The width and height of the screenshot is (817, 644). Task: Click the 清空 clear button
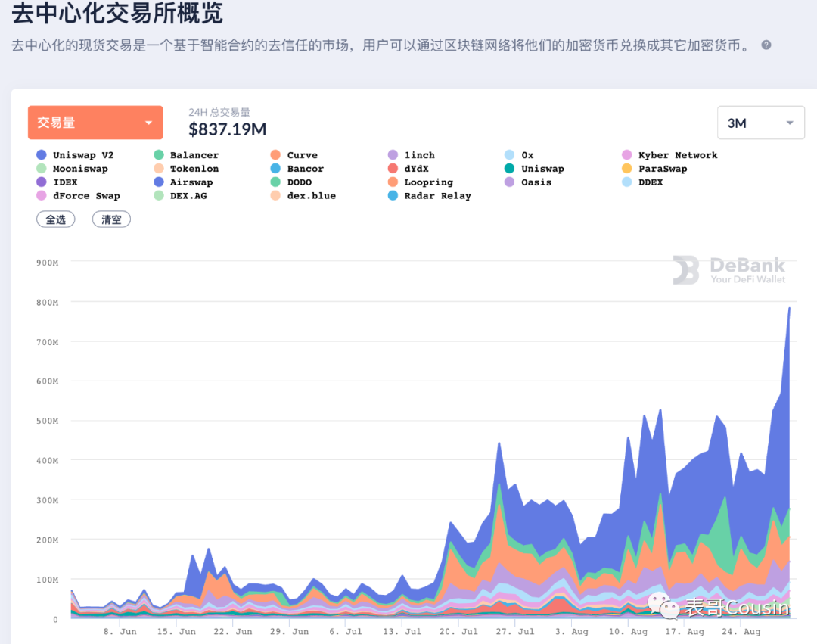pos(110,219)
